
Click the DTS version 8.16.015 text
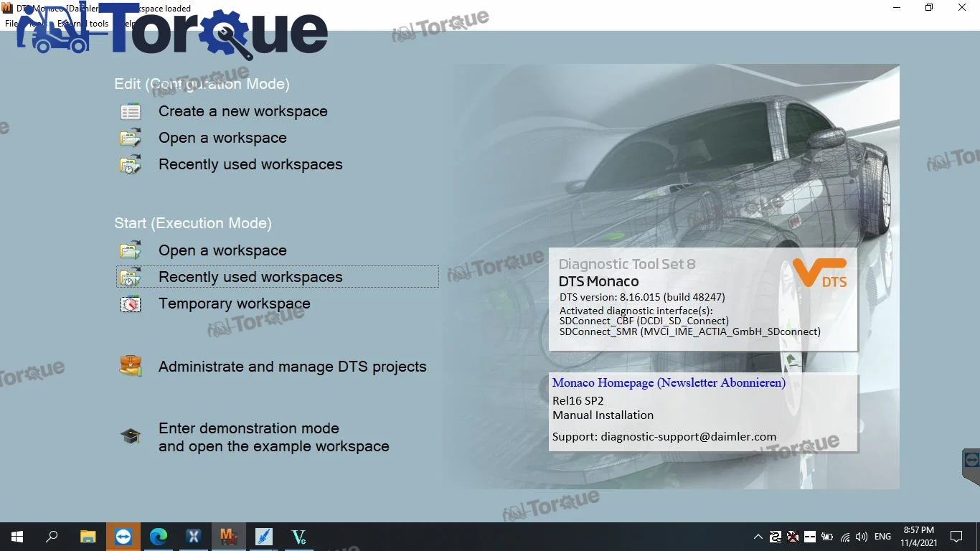(642, 297)
